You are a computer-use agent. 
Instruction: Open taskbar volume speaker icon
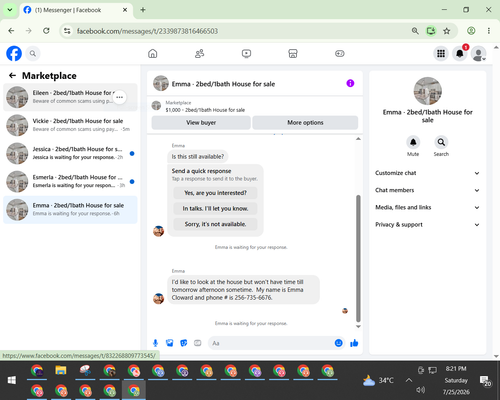click(421, 390)
